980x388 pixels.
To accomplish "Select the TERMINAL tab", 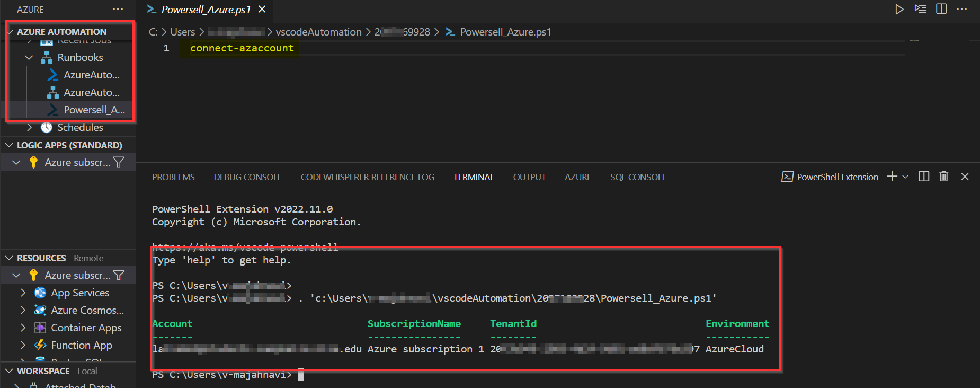I will tap(474, 177).
